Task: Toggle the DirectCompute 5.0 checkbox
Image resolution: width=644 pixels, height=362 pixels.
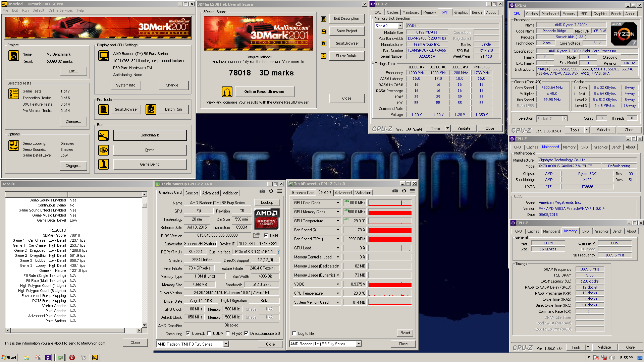Action: pyautogui.click(x=246, y=334)
